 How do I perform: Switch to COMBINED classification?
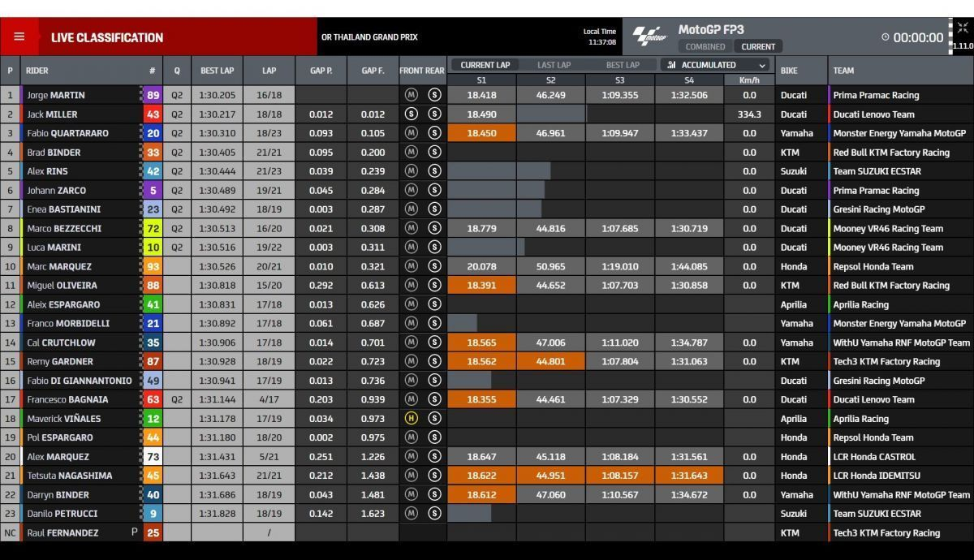(x=705, y=46)
